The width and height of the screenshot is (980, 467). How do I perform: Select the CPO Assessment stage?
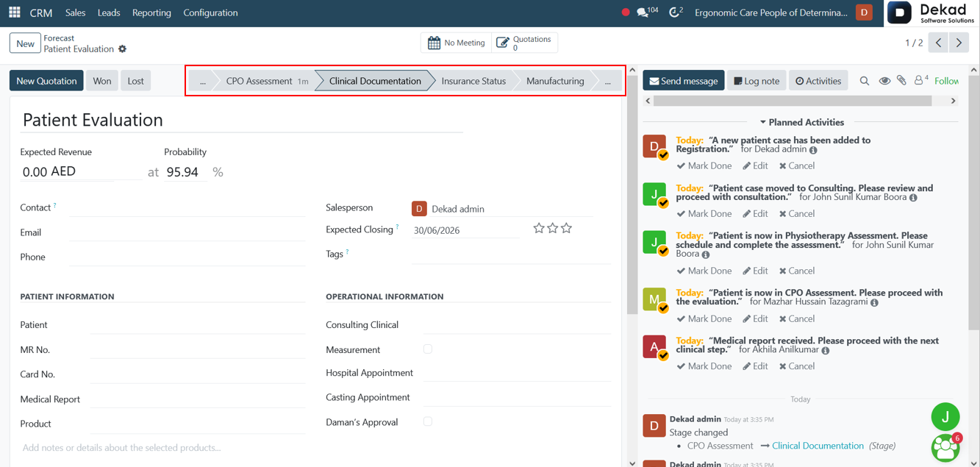(265, 81)
